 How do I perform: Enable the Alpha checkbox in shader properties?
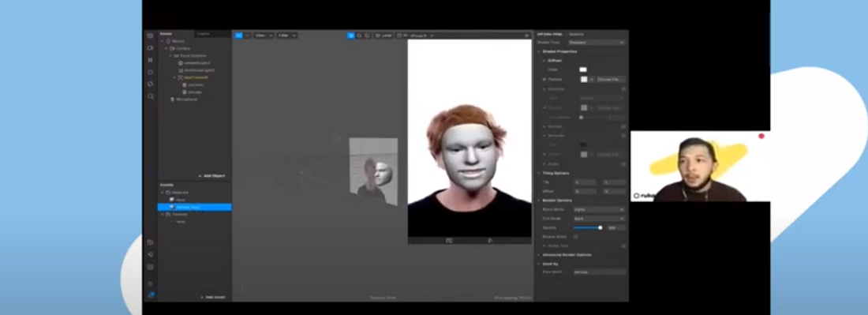click(624, 164)
